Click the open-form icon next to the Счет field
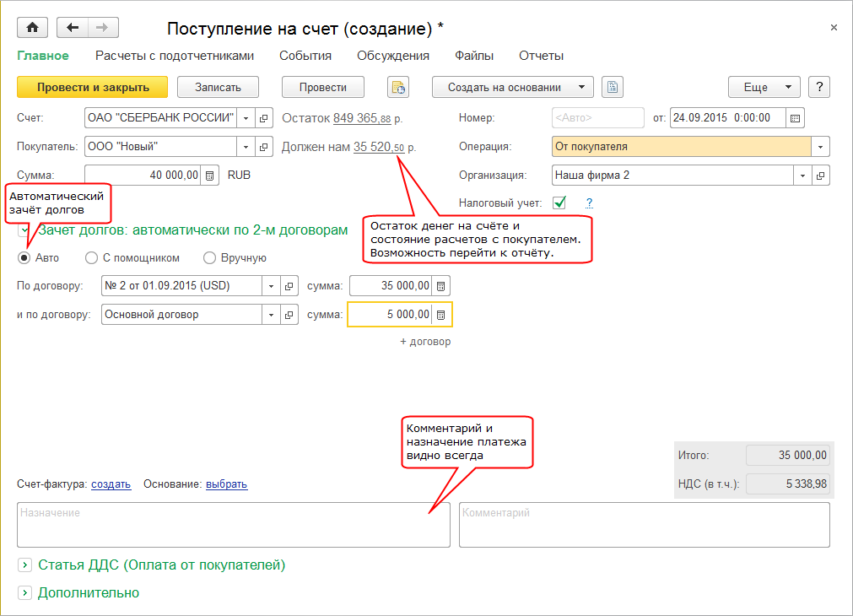The height and width of the screenshot is (616, 853). pyautogui.click(x=264, y=118)
